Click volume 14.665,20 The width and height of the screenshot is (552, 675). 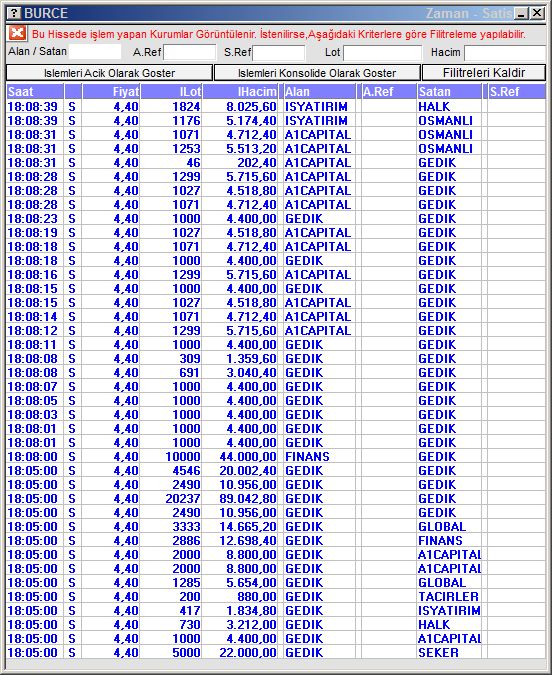(248, 526)
